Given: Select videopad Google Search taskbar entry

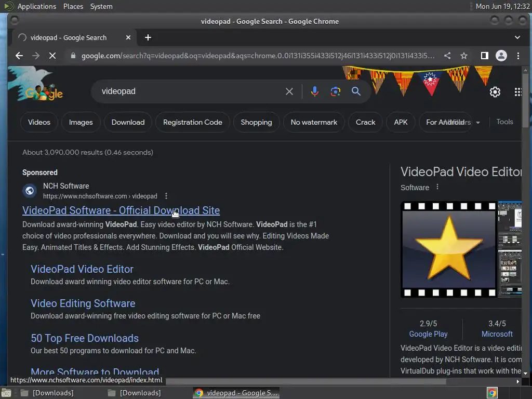Looking at the screenshot, I should tap(236, 393).
